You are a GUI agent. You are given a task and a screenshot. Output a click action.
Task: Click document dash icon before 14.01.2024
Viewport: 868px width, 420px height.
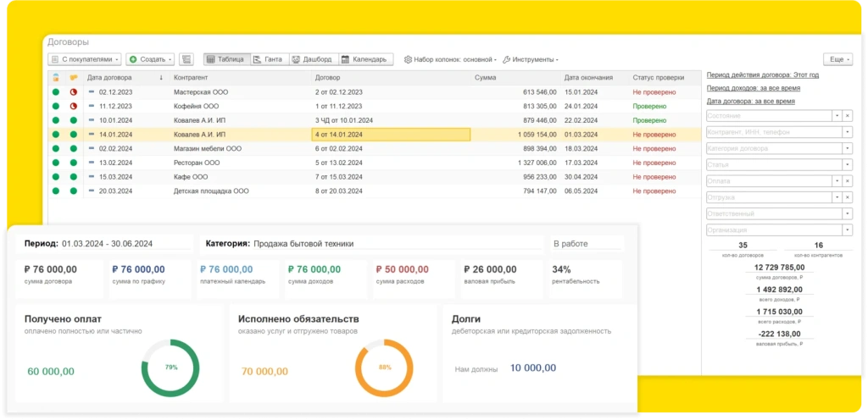pyautogui.click(x=92, y=135)
